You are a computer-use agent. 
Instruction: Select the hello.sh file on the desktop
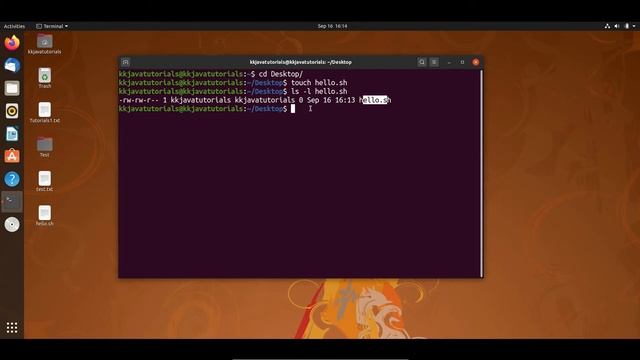click(x=44, y=216)
